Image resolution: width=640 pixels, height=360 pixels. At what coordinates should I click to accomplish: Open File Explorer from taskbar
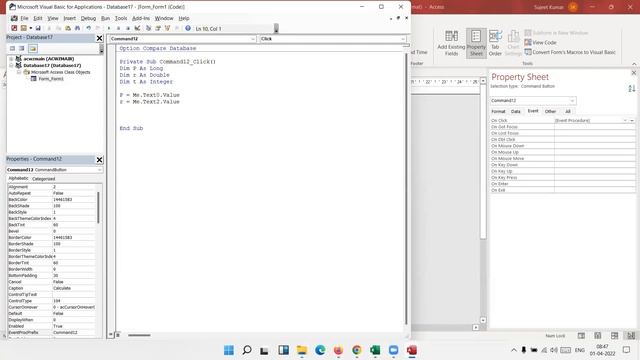pos(302,350)
